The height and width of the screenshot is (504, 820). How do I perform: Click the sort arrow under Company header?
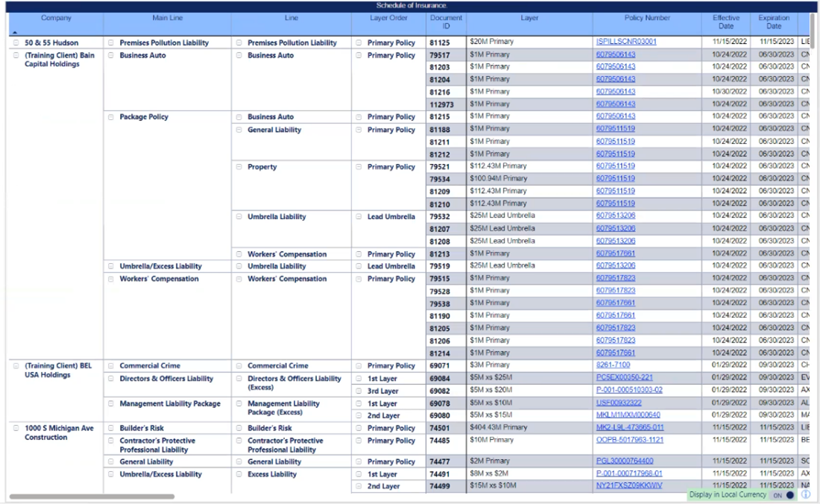tap(15, 32)
